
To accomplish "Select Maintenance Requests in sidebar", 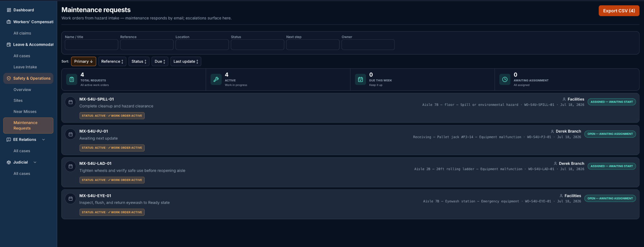I will tap(28, 125).
